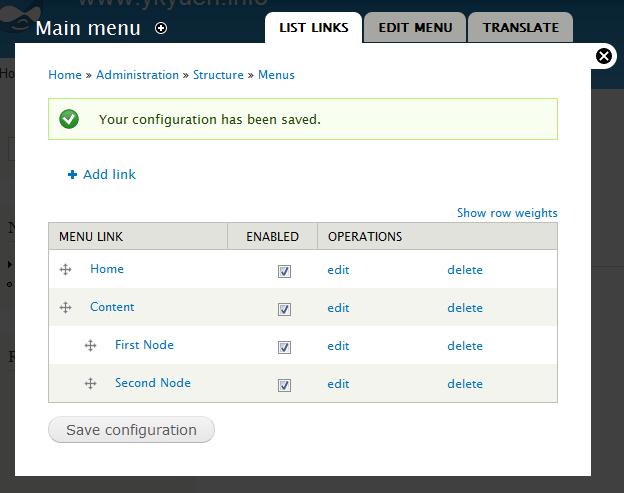Click the green checkmark status icon
This screenshot has height=493, width=624.
click(69, 119)
